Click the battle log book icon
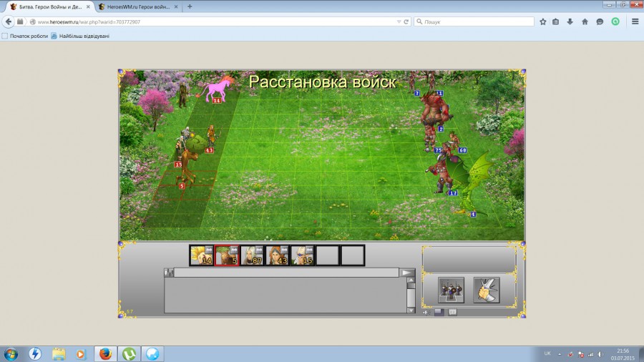The height and width of the screenshot is (362, 644). pos(452,312)
